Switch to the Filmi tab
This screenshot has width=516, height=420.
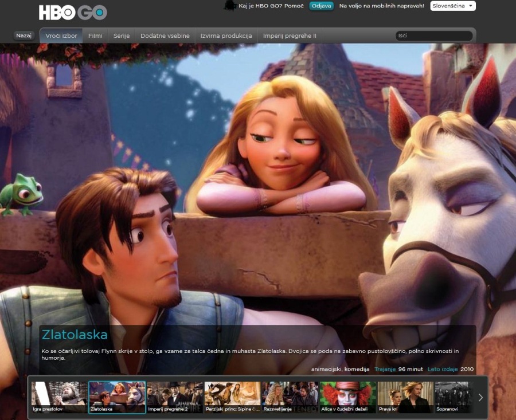[x=95, y=36]
